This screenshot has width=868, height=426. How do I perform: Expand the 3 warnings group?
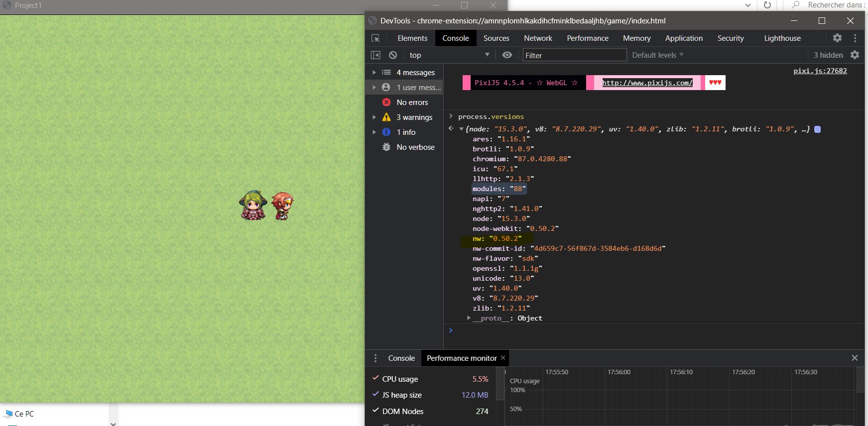coord(374,117)
